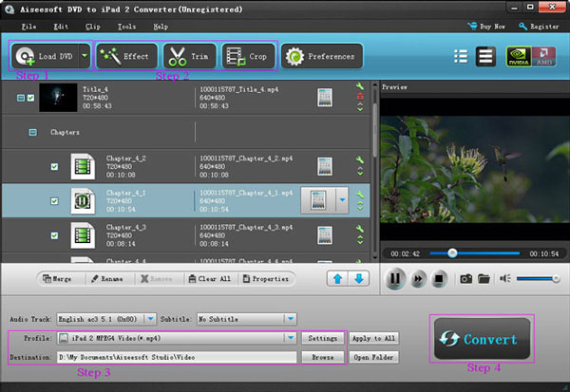Take a snapshot with camera icon

466,279
